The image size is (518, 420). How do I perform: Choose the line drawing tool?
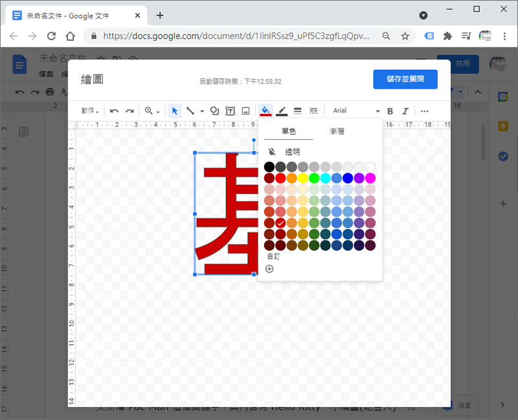[190, 111]
